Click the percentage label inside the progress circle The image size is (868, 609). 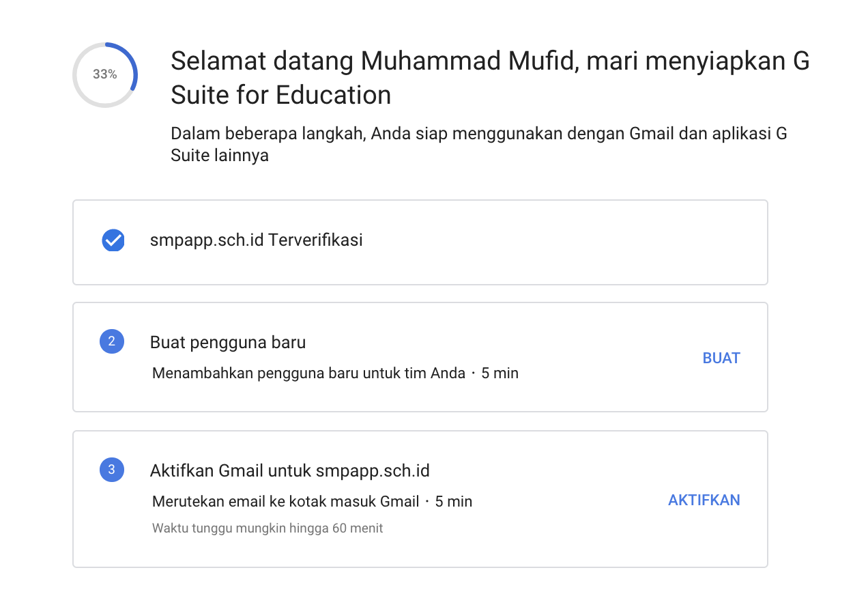click(104, 75)
